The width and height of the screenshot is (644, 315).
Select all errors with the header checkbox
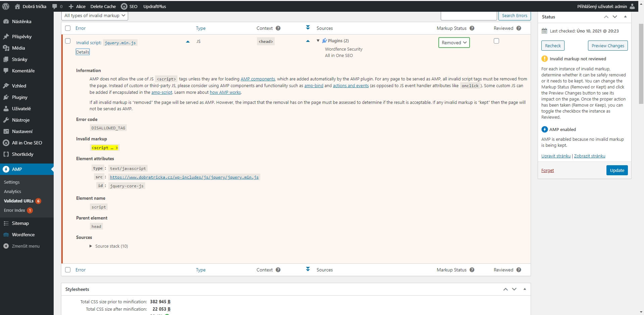68,28
